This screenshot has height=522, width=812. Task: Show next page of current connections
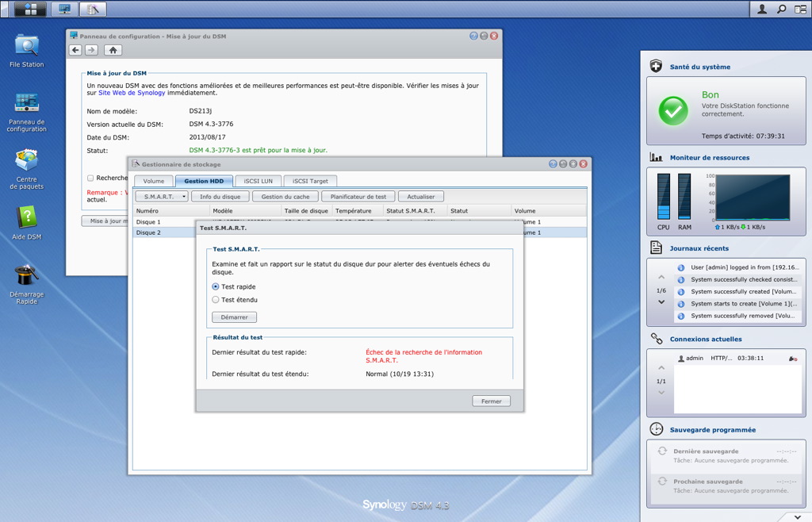(x=661, y=393)
